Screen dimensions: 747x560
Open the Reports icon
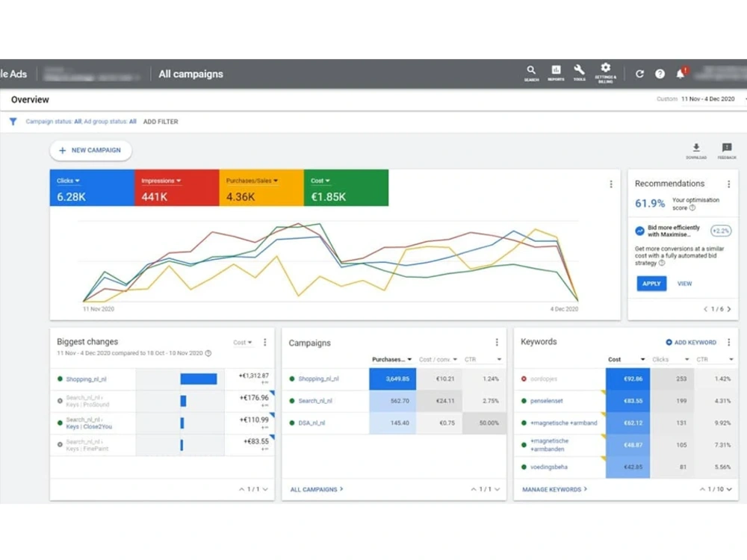556,73
